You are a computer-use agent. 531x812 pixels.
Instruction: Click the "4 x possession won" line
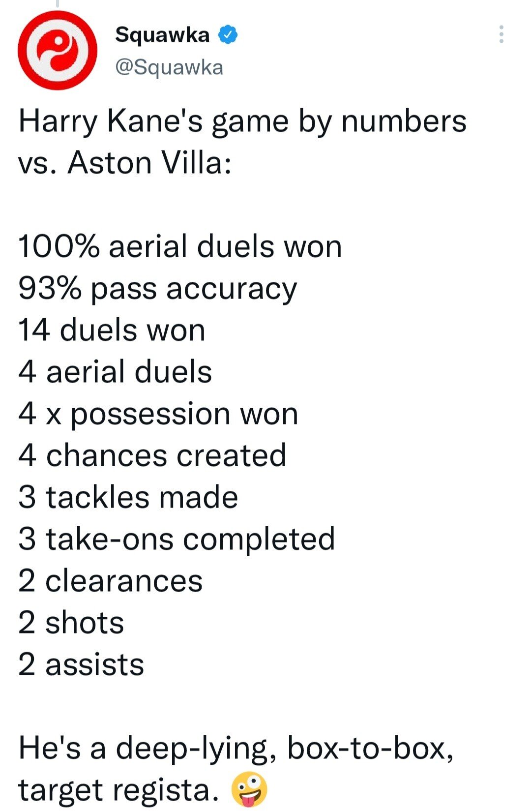(158, 414)
